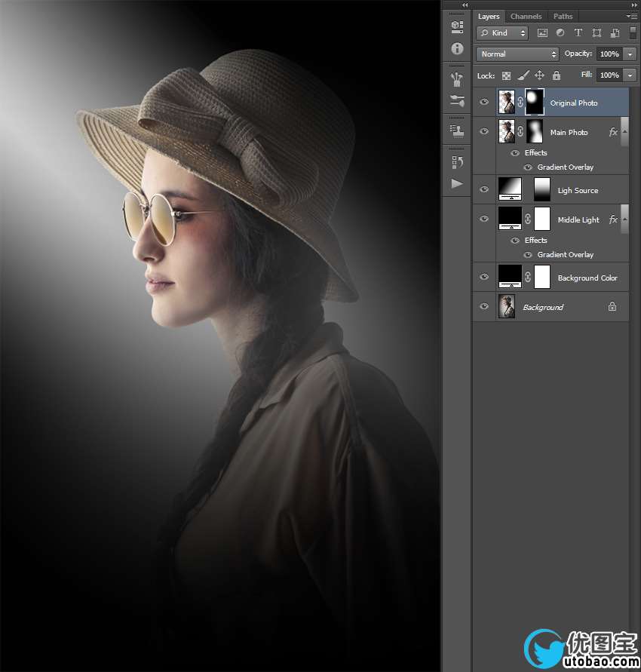Open the 3D panel icon
Image resolution: width=641 pixels, height=672 pixels.
coord(457,27)
